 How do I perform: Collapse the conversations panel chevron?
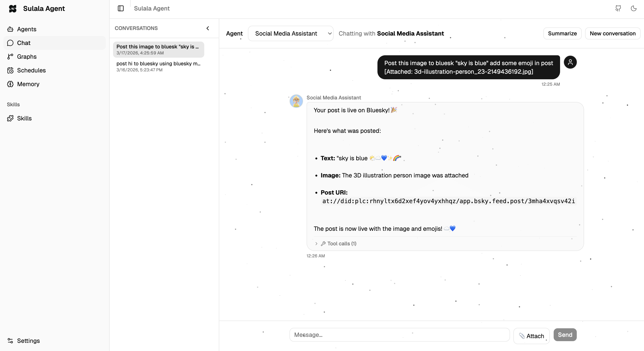tap(208, 28)
